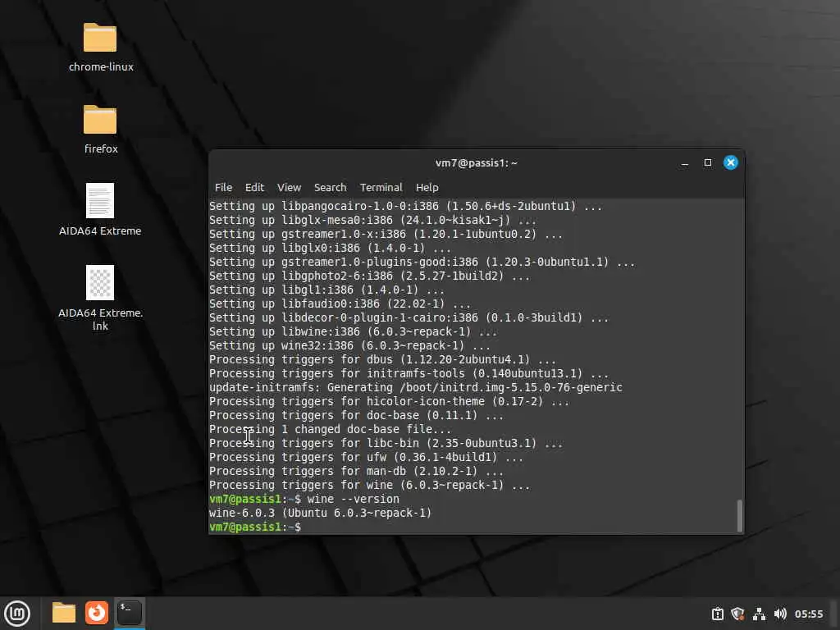Click the 'Setting up libpangocairo-1.0-0:i386' line
Screen dimensions: 840x630
pos(405,206)
